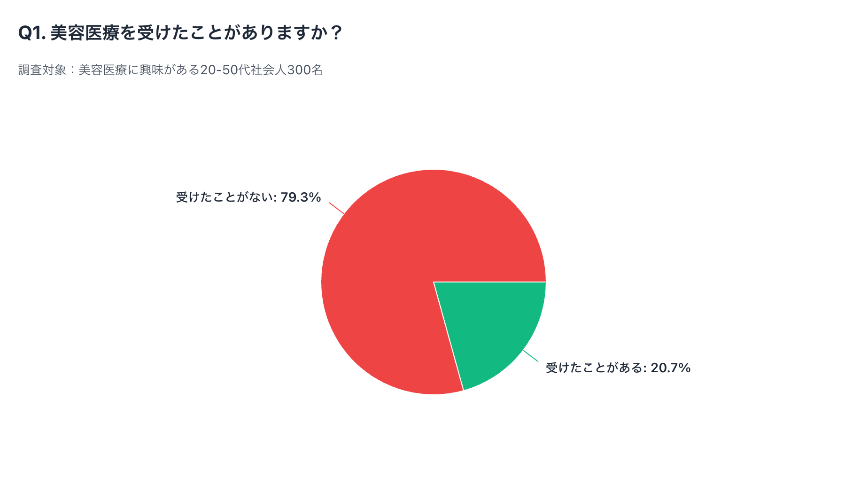Click the diagonal white divider between slices
The image size is (868, 486).
point(449,337)
